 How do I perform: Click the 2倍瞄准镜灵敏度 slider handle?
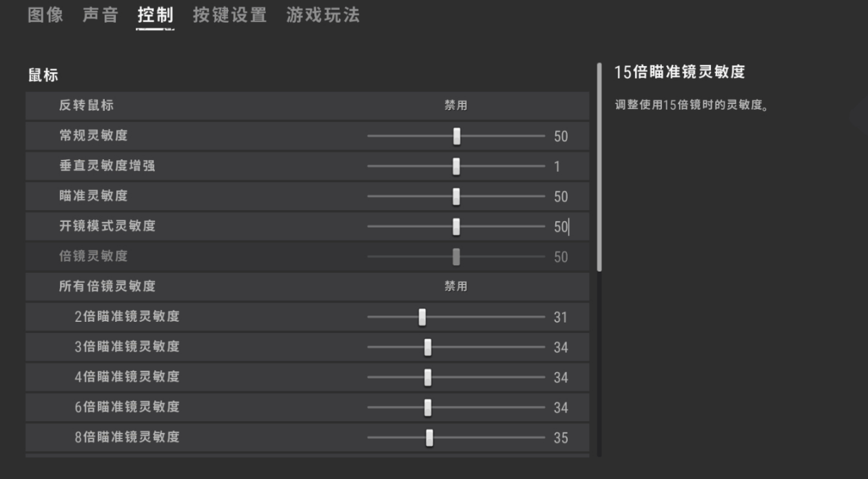pos(422,316)
